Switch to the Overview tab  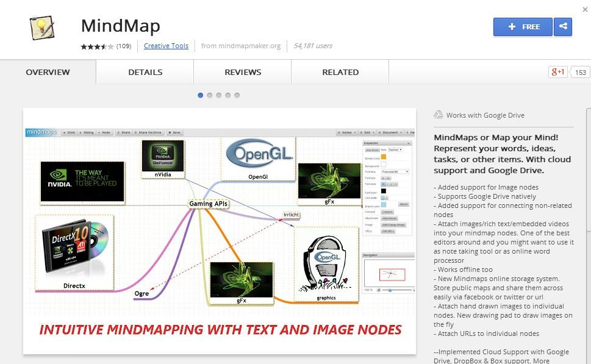tap(48, 72)
